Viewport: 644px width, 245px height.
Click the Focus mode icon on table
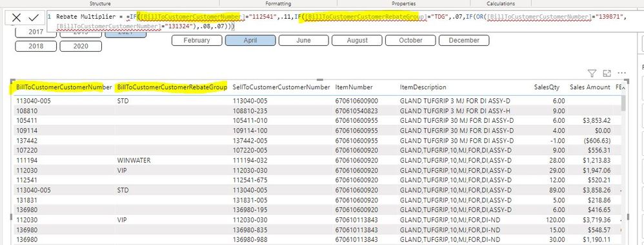coord(607,73)
